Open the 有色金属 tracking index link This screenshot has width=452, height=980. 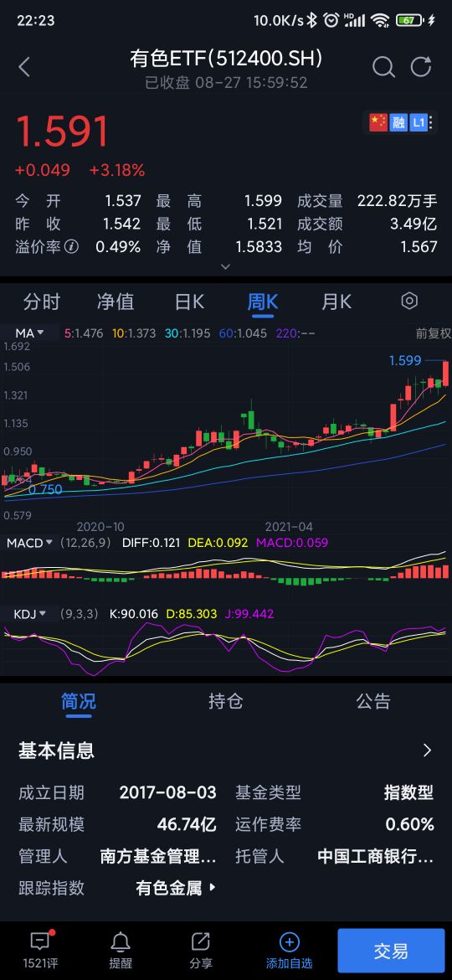176,888
